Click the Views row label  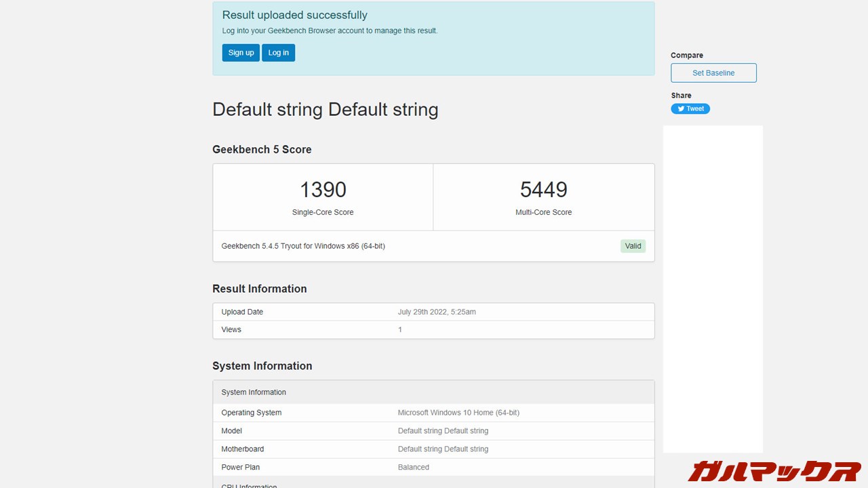[x=231, y=329]
